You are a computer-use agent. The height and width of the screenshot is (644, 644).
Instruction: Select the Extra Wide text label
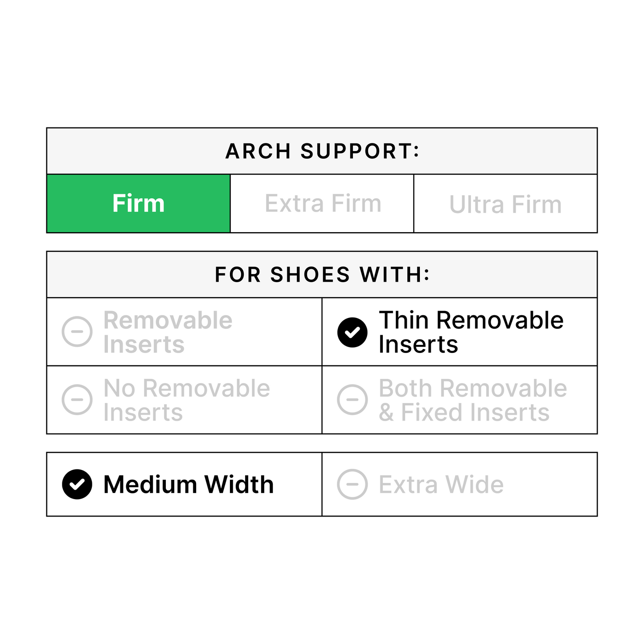tap(441, 484)
